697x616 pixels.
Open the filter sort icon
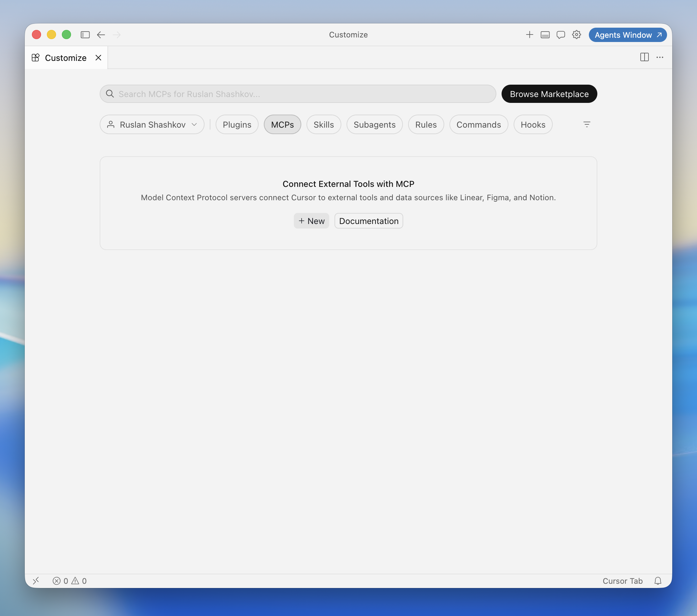tap(587, 124)
